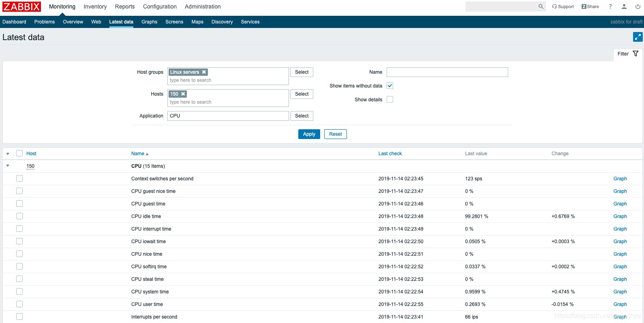Open Graph for CPU steal time
Viewport: 644px width, 323px height.
620,279
